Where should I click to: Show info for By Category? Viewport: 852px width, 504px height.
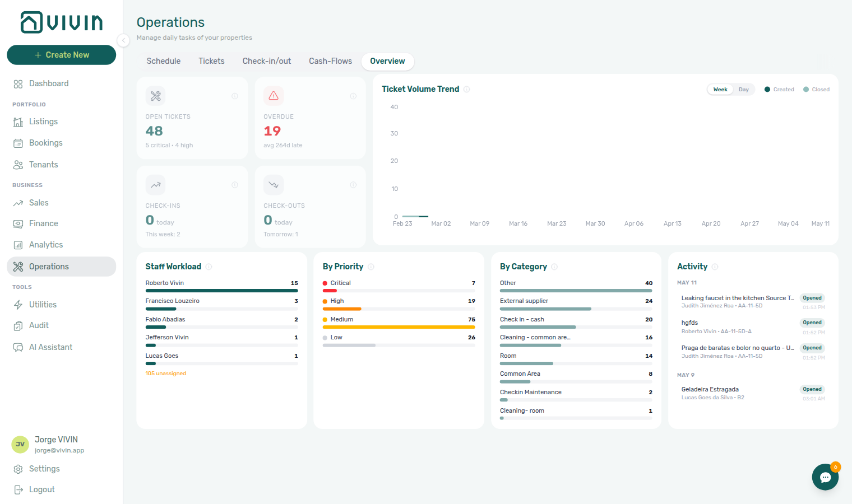pos(554,267)
